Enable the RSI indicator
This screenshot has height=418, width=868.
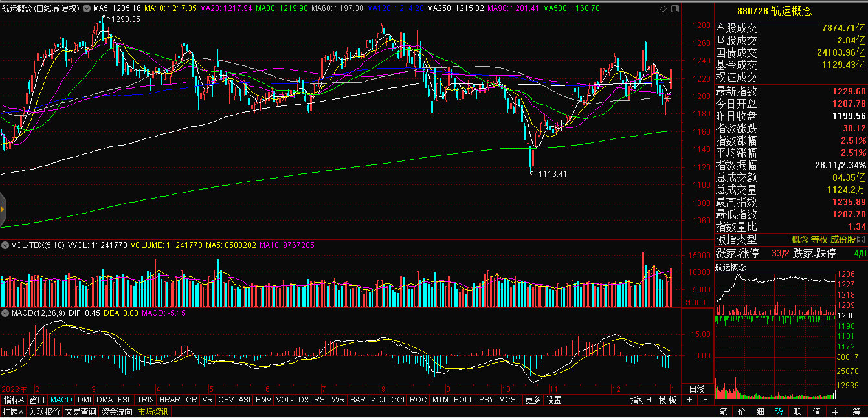[x=320, y=400]
